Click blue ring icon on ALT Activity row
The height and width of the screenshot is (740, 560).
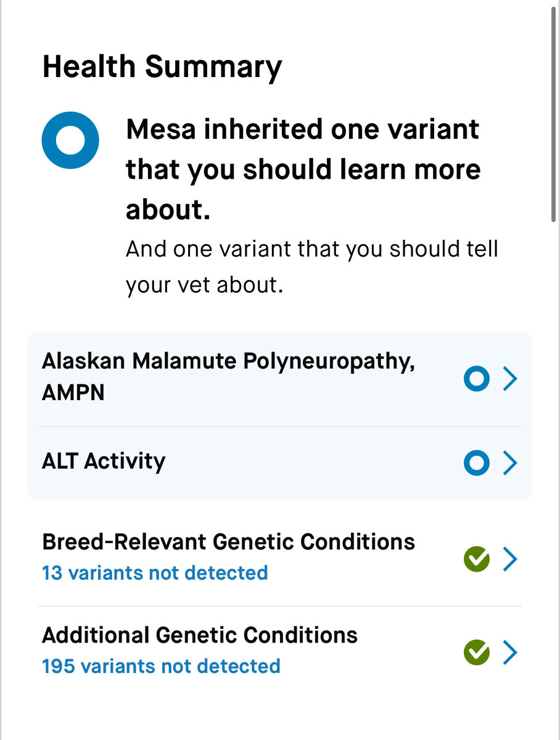pyautogui.click(x=476, y=463)
